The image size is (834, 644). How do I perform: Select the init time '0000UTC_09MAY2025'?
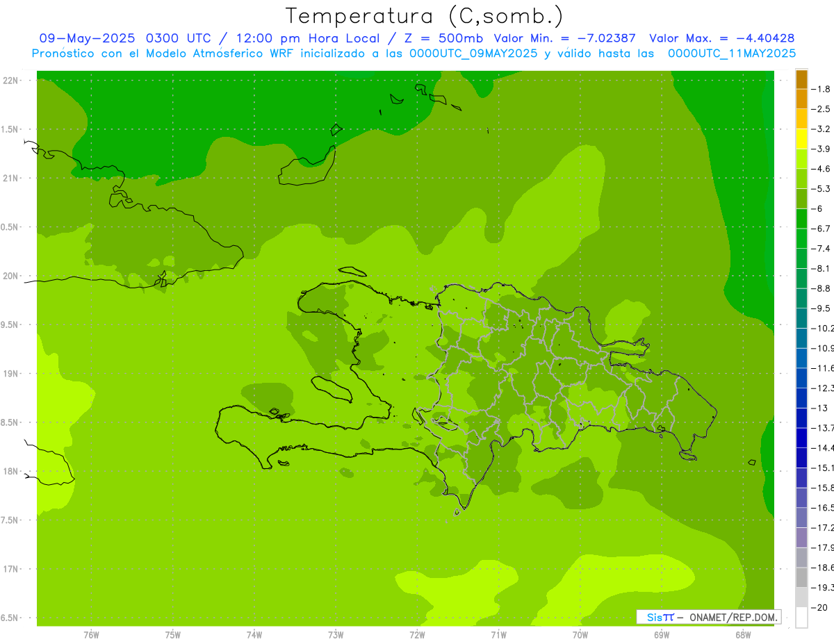point(473,53)
